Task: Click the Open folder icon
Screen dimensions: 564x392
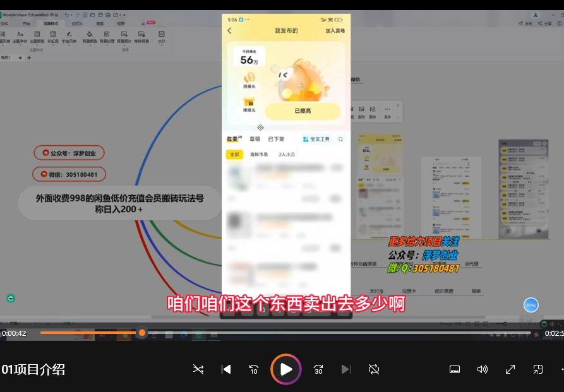Action: pyautogui.click(x=92, y=15)
